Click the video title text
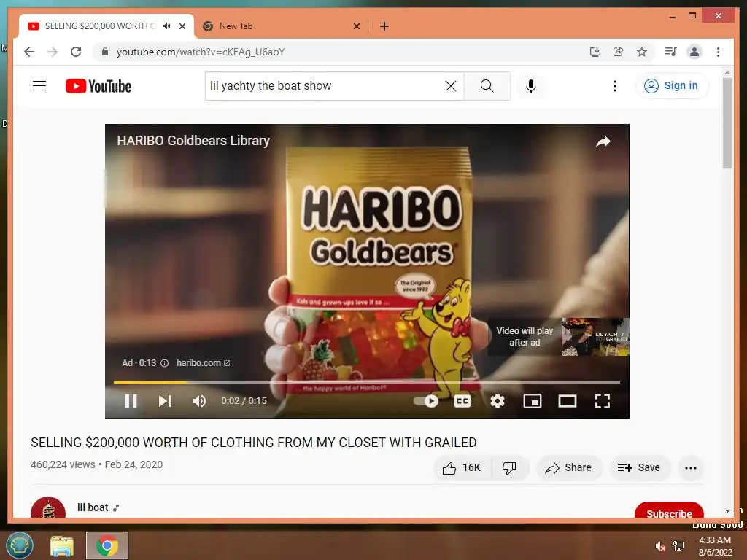 253,443
